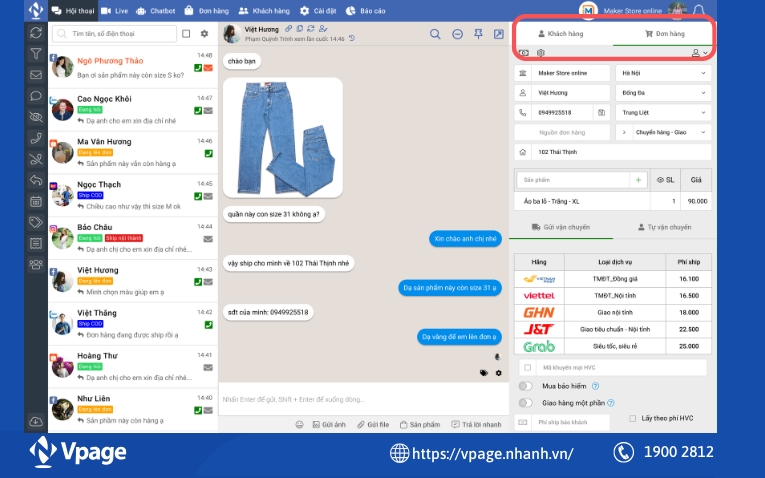Screen dimensions: 765x478
Task: Click the name and phone search field
Action: pyautogui.click(x=115, y=34)
